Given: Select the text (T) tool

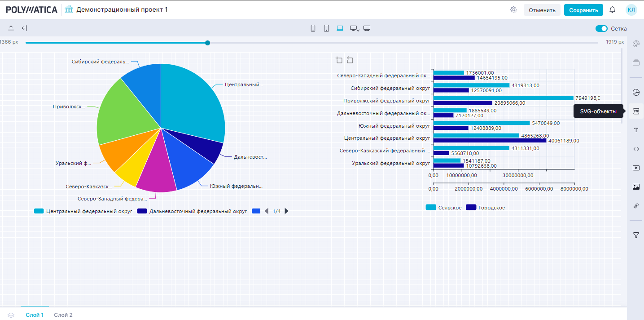Looking at the screenshot, I should (636, 130).
